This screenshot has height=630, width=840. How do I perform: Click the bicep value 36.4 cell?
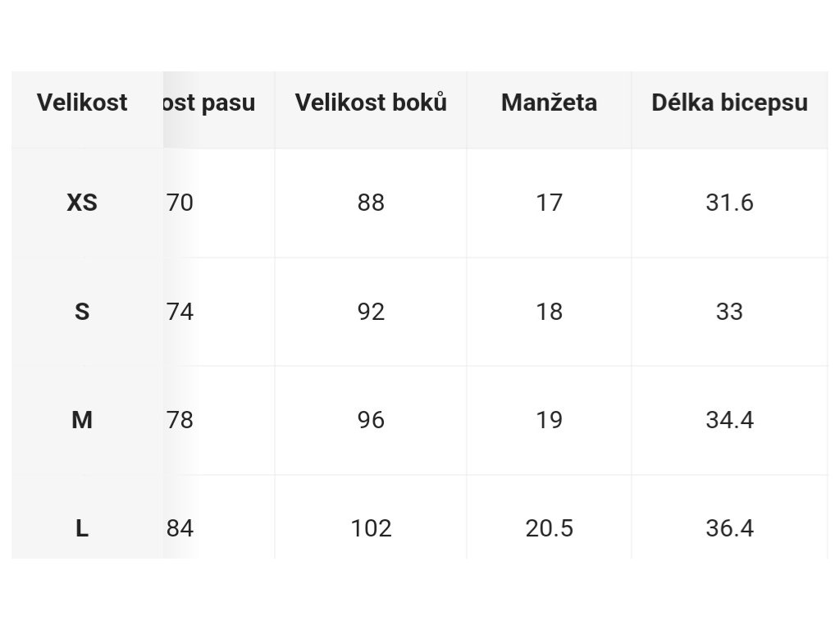(729, 529)
